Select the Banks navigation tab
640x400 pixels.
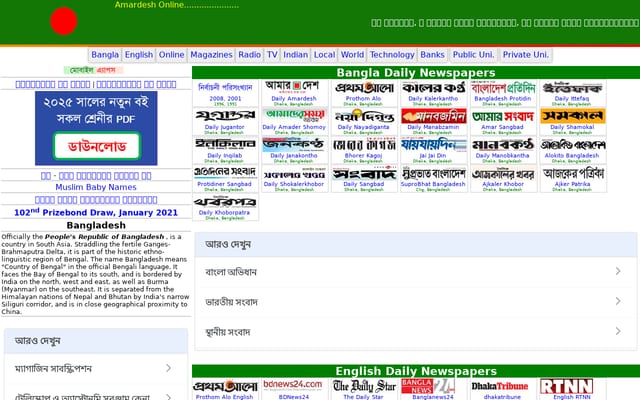(432, 55)
